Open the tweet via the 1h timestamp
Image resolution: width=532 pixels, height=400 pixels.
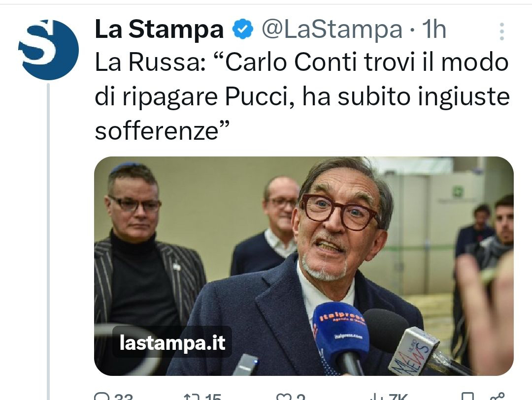click(434, 30)
